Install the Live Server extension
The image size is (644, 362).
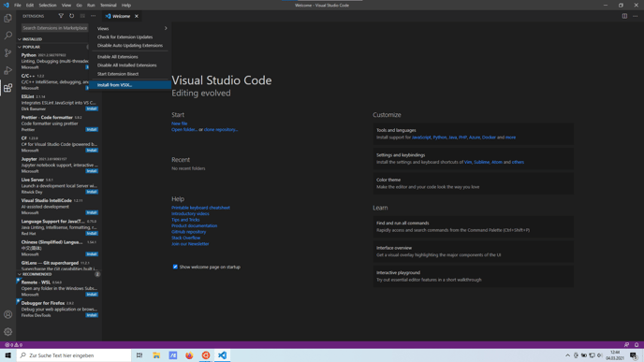click(x=92, y=192)
